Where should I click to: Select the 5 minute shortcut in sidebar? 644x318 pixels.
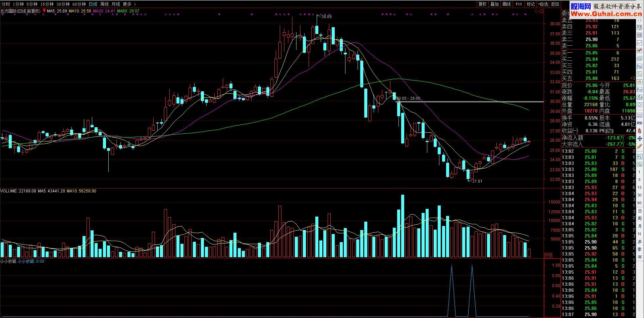(x=640, y=180)
